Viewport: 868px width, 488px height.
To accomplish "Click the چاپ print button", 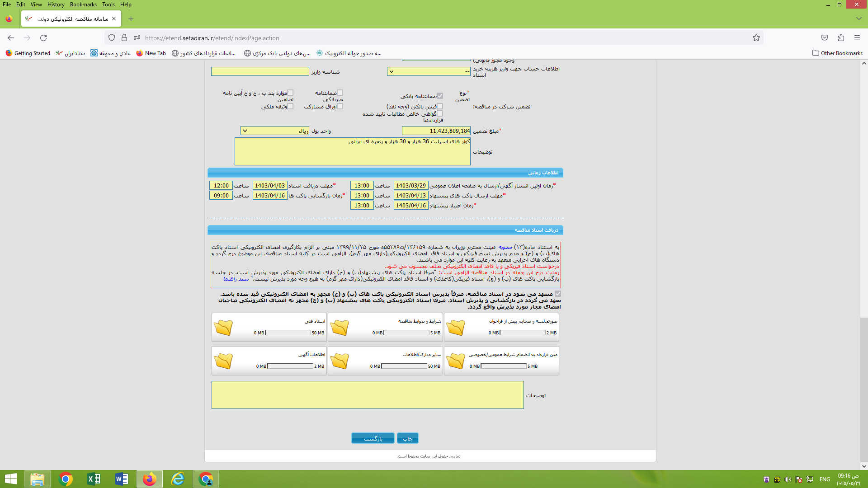I will [x=408, y=438].
